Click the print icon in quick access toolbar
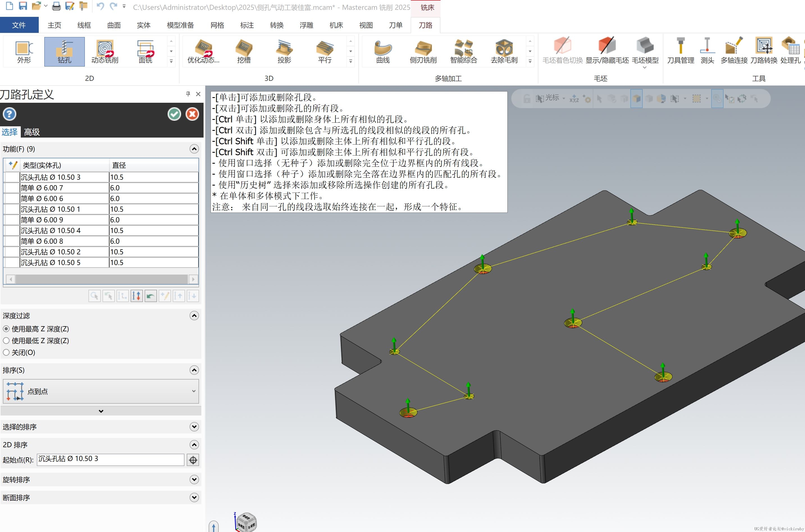 click(56, 6)
